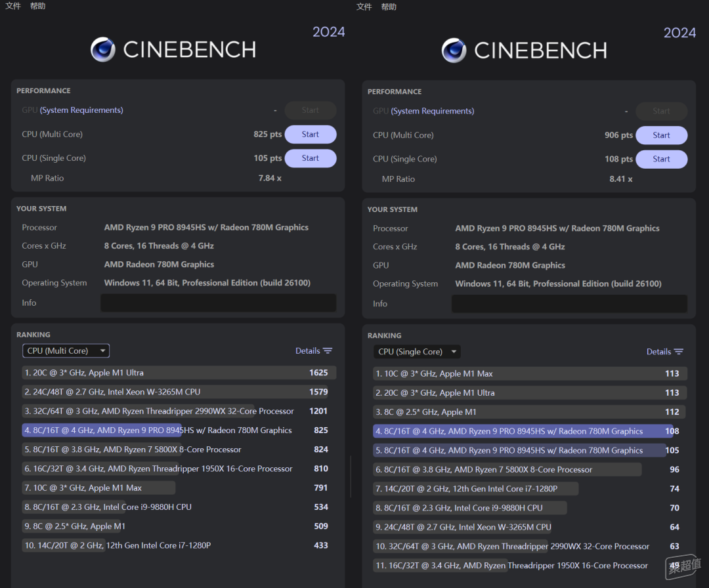
Task: Select Apple M1 Max row scoring 791
Action: [179, 488]
